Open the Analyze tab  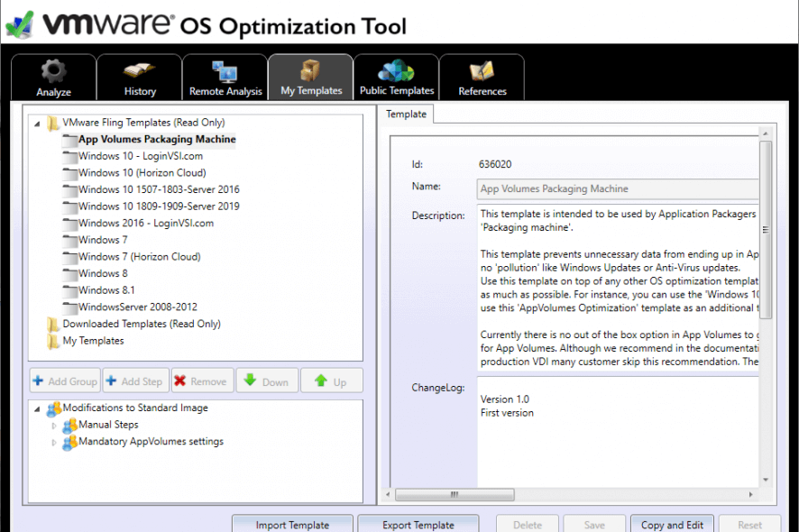click(x=53, y=78)
